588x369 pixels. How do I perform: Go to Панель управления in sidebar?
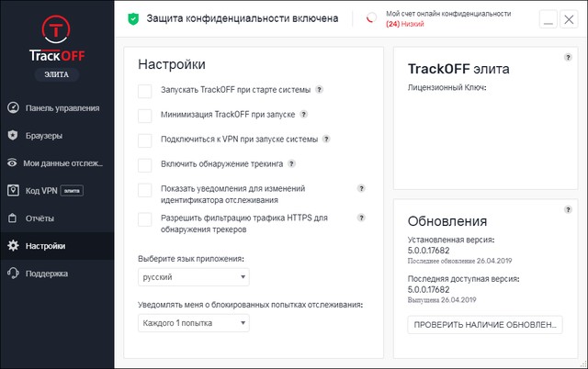pyautogui.click(x=62, y=107)
